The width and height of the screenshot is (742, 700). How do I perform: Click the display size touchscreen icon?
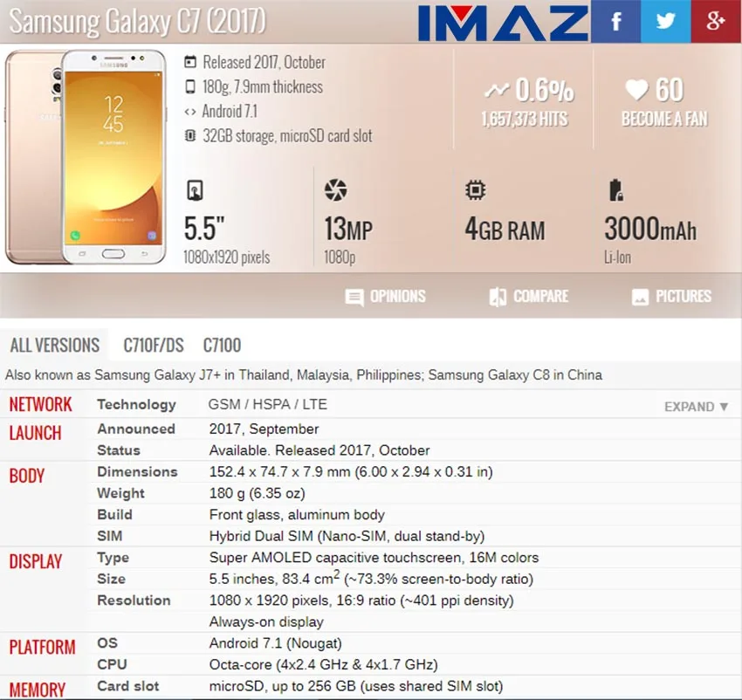(x=195, y=190)
